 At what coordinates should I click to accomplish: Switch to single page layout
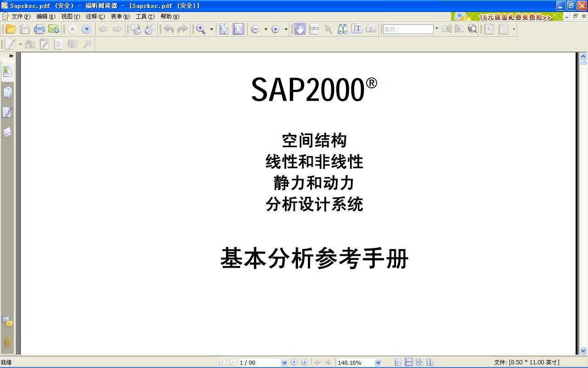tap(398, 362)
